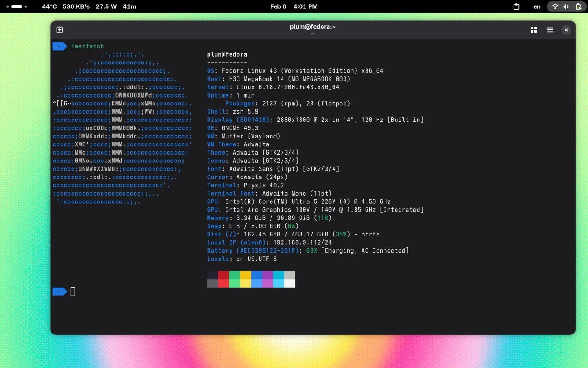Open the 'en' input source menu
Image resolution: width=588 pixels, height=368 pixels.
tap(537, 6)
